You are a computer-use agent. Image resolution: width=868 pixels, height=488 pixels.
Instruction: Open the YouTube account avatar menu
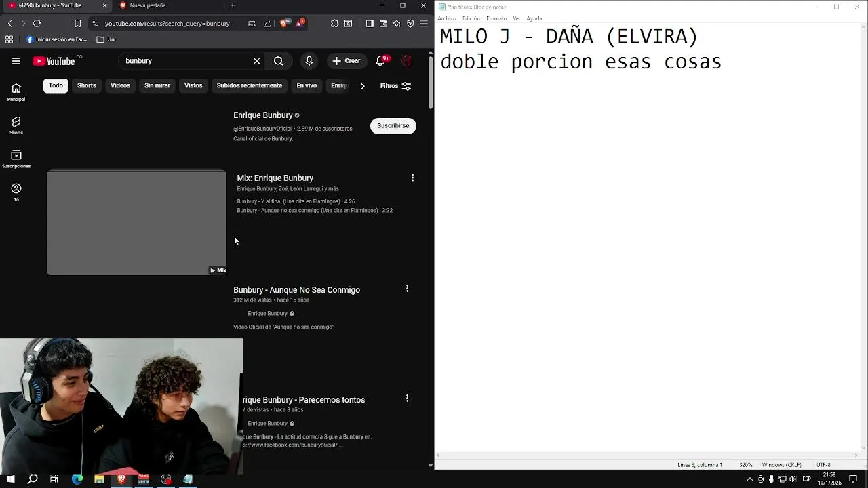406,61
